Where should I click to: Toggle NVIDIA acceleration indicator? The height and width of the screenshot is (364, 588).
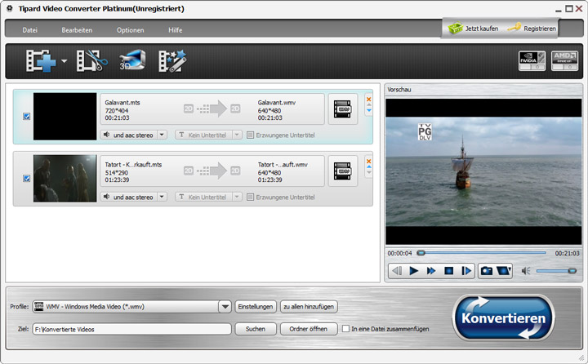(532, 60)
